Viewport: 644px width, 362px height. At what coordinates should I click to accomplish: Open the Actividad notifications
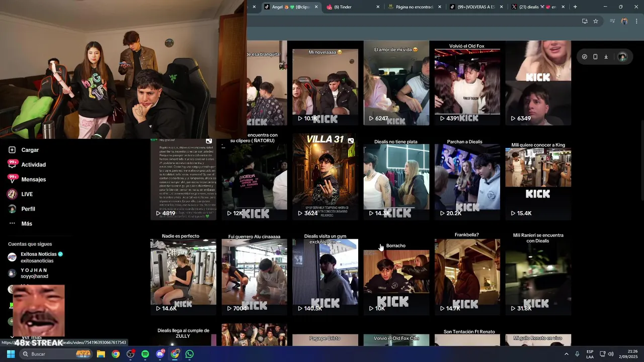pos(27,164)
